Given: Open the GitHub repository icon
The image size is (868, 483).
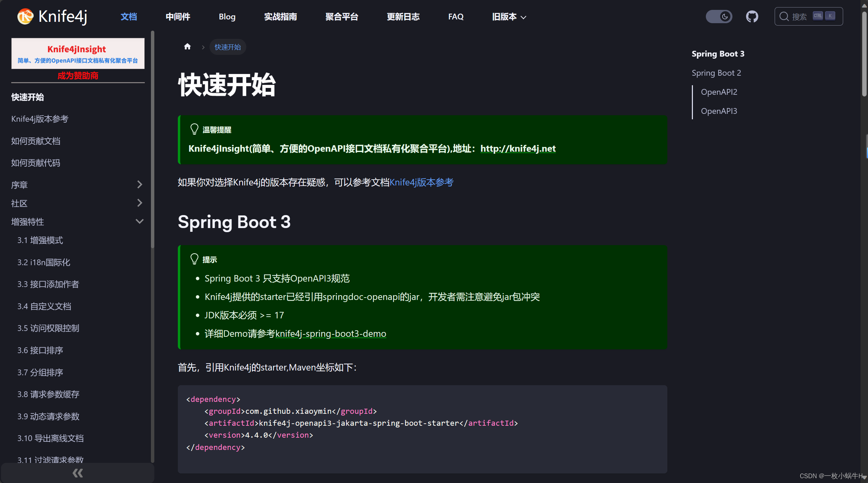Looking at the screenshot, I should point(752,16).
